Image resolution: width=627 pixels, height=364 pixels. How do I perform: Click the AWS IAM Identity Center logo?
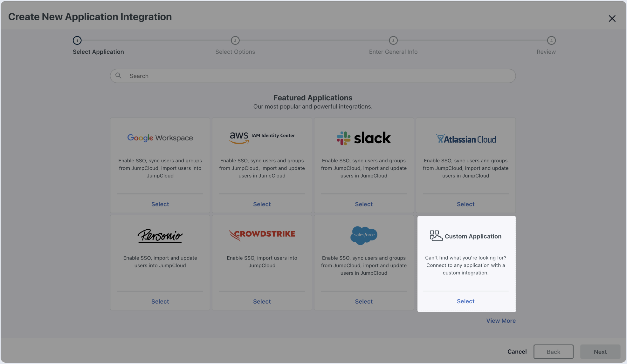click(262, 137)
